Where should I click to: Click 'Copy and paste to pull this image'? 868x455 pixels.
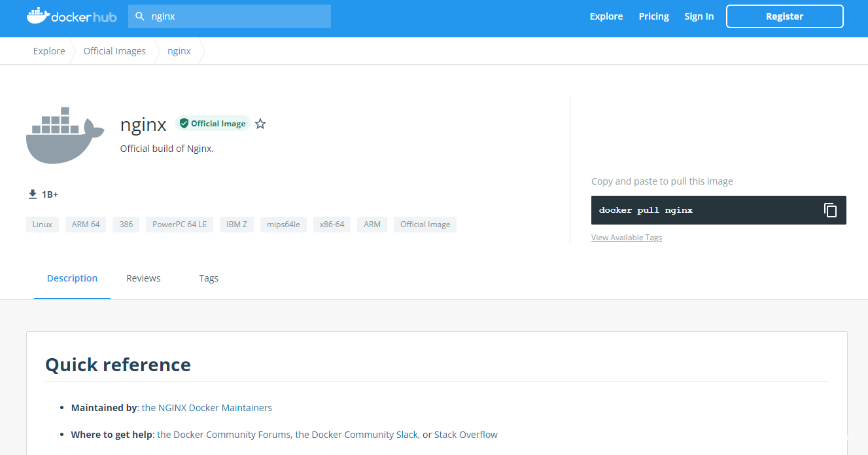(662, 181)
